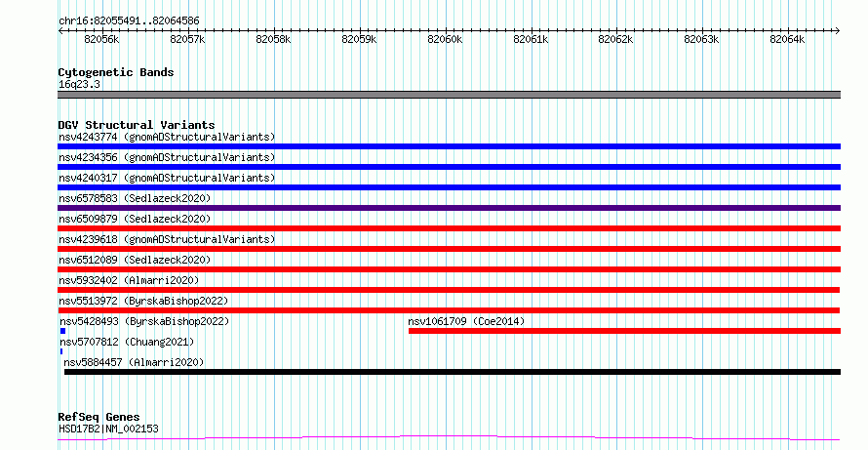Open the nsv1061709 Coe2014 label
The image size is (868, 450).
click(466, 321)
